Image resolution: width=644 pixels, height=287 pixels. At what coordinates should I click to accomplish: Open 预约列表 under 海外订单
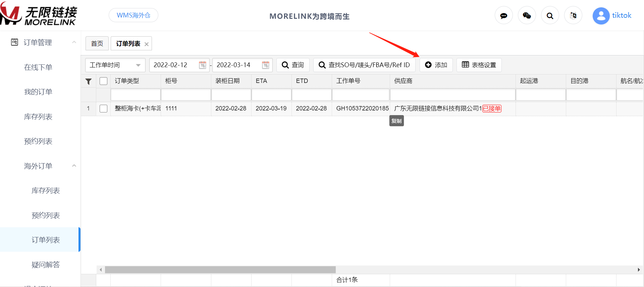[46, 215]
